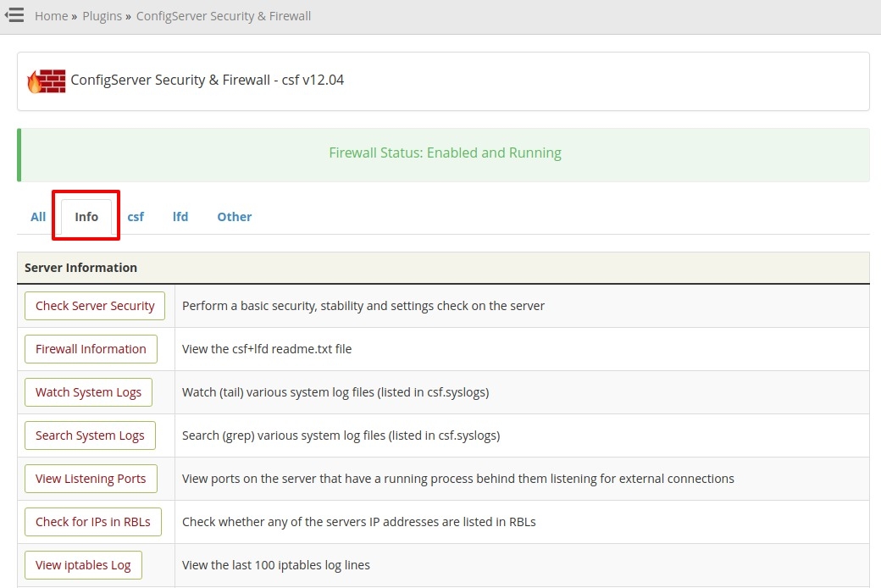Click the ConfigServer Security & Firewall breadcrumb
The width and height of the screenshot is (881, 588).
[223, 16]
